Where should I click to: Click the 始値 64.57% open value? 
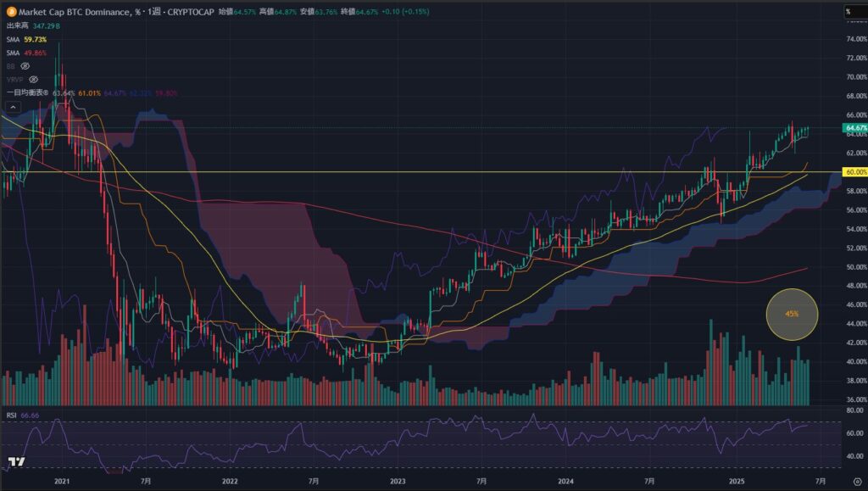tap(237, 12)
